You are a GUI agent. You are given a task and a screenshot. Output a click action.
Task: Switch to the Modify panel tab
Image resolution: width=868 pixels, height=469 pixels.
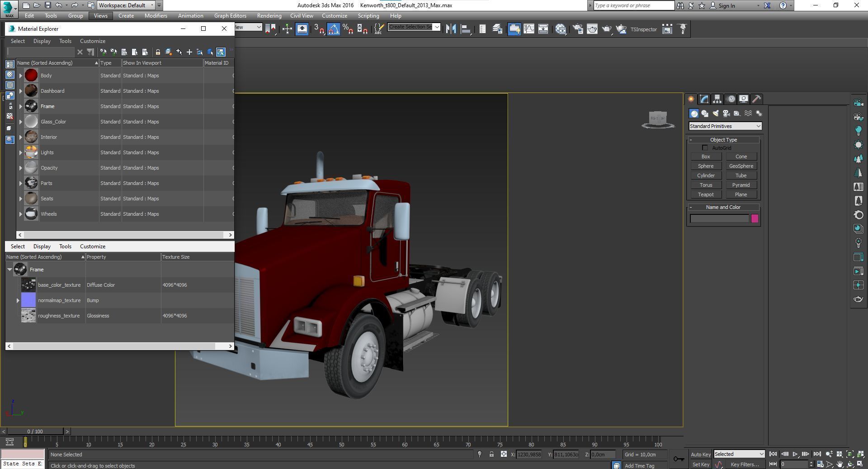coord(704,99)
